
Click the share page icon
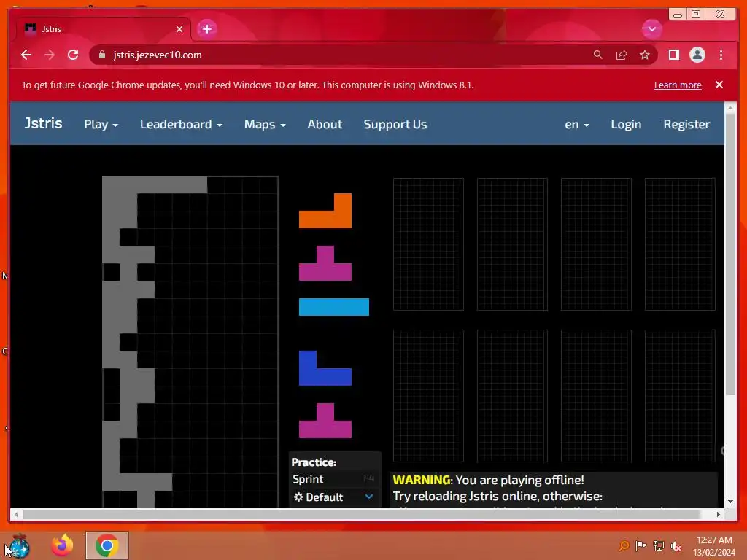click(622, 55)
